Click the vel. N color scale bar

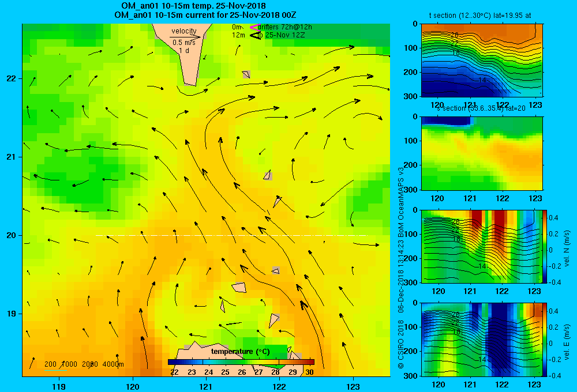click(545, 246)
